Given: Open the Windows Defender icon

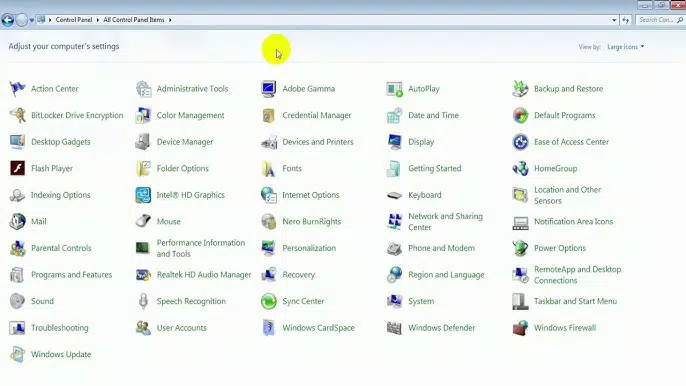Looking at the screenshot, I should [x=394, y=328].
